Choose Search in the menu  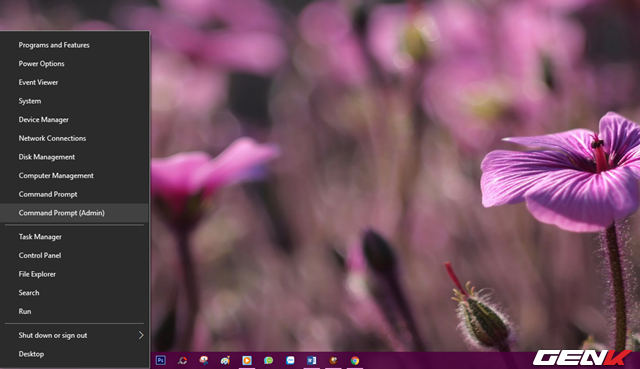(74, 293)
